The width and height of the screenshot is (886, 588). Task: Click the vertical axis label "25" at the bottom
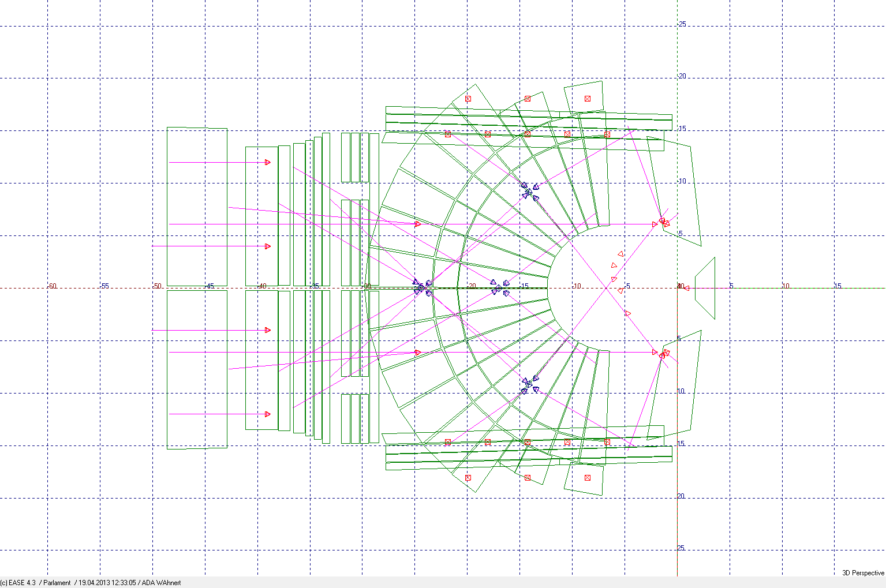pyautogui.click(x=681, y=548)
